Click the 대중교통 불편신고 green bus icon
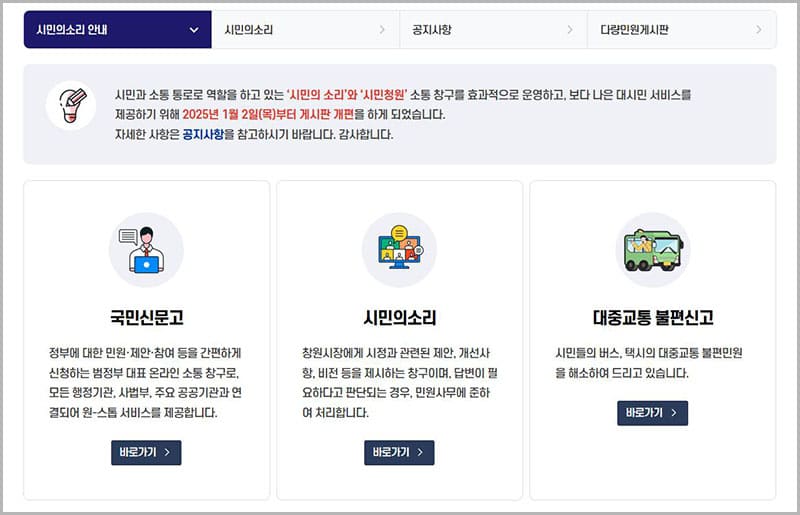 click(653, 250)
